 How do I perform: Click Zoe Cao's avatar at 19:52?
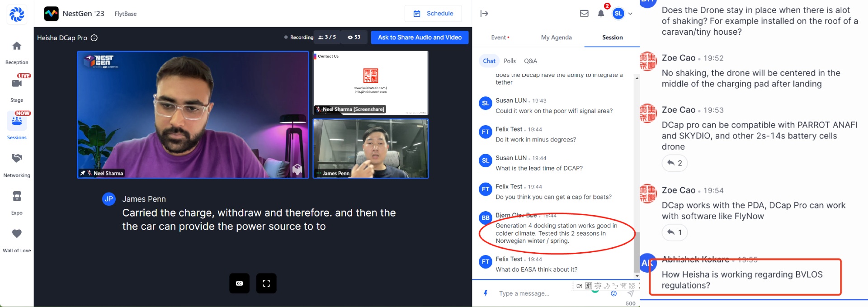click(x=648, y=61)
